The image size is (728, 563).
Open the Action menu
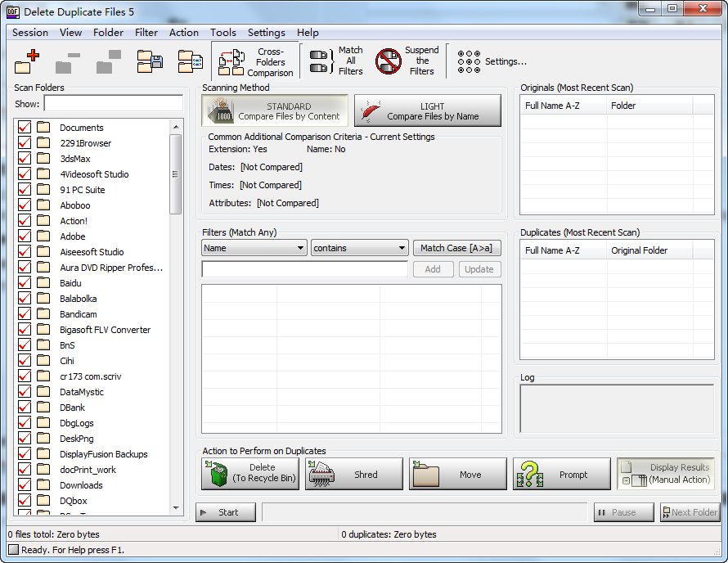(x=184, y=33)
